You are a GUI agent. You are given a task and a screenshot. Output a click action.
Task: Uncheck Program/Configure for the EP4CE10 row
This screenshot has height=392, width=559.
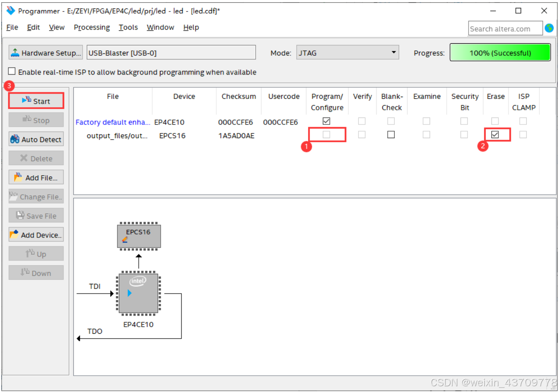tap(326, 121)
